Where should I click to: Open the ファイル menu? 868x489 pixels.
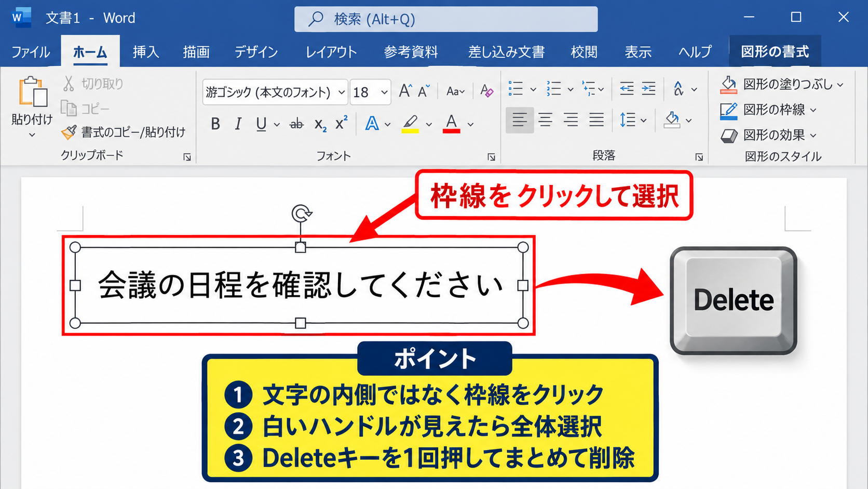pos(31,52)
